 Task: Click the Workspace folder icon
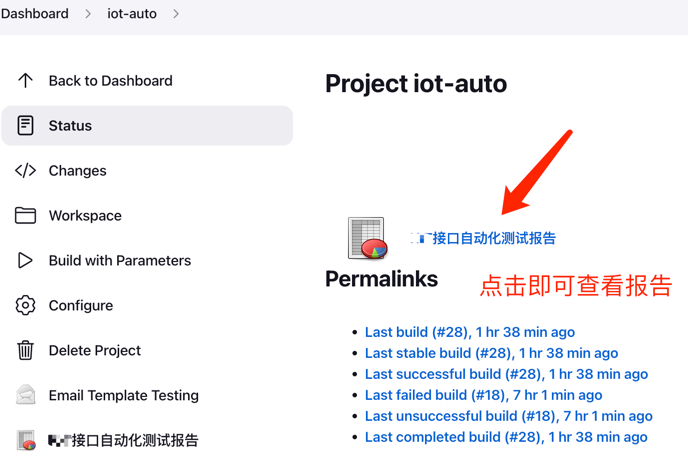coord(26,215)
